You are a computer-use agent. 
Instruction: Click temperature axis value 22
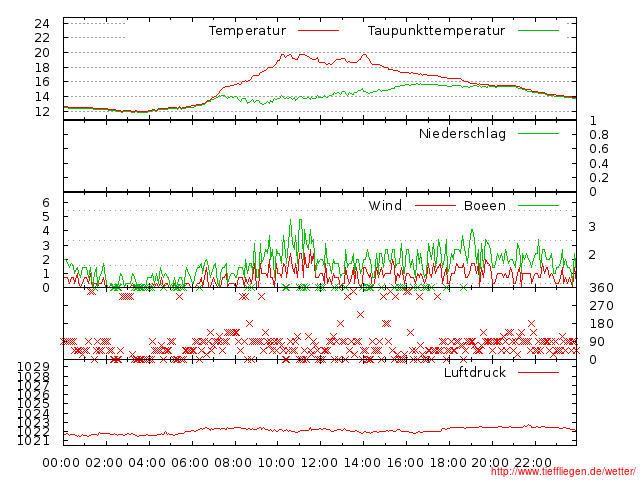click(42, 38)
